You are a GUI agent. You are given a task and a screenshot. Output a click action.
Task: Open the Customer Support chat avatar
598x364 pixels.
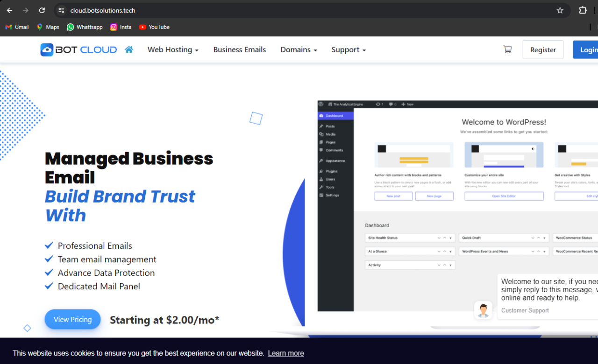click(x=483, y=310)
